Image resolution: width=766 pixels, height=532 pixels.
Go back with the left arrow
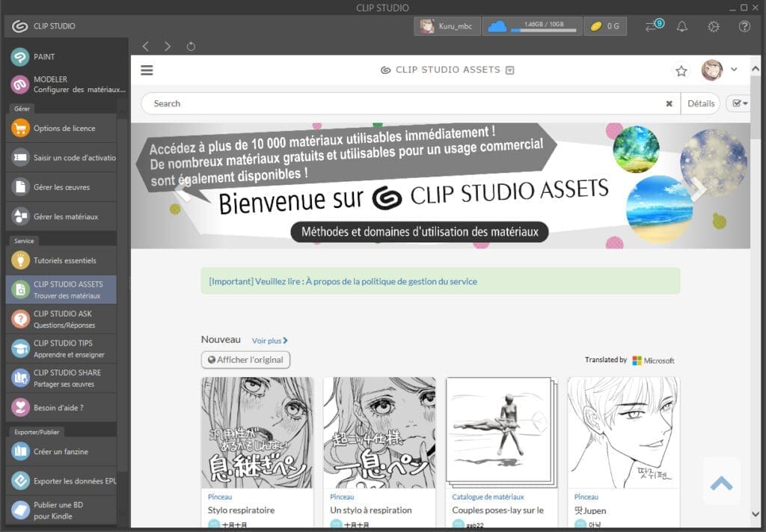click(146, 46)
